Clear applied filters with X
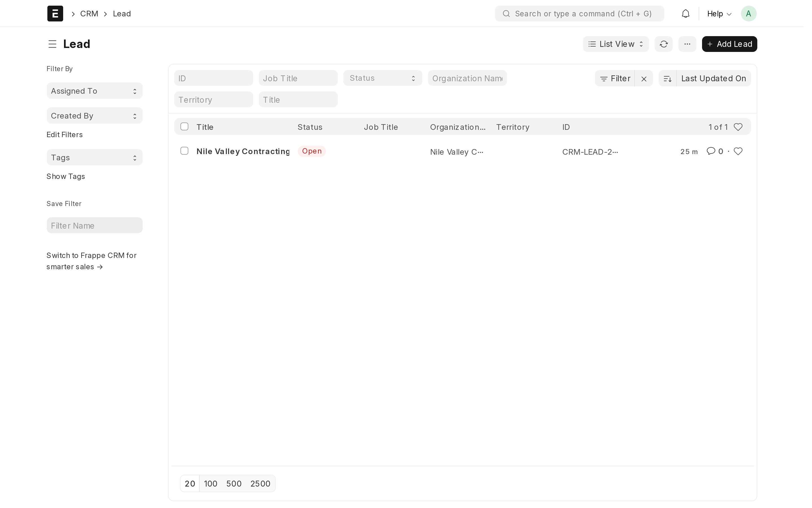This screenshot has width=812, height=508. 644,78
